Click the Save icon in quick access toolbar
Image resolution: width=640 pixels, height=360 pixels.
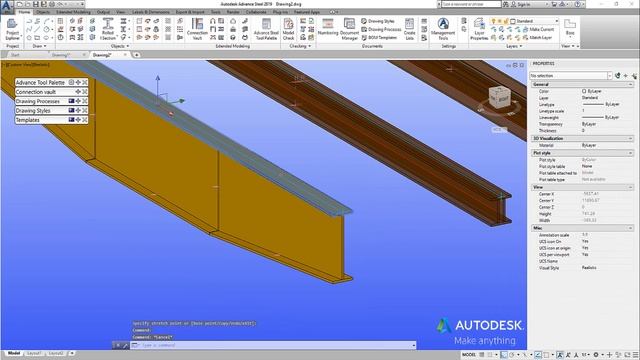[x=36, y=4]
